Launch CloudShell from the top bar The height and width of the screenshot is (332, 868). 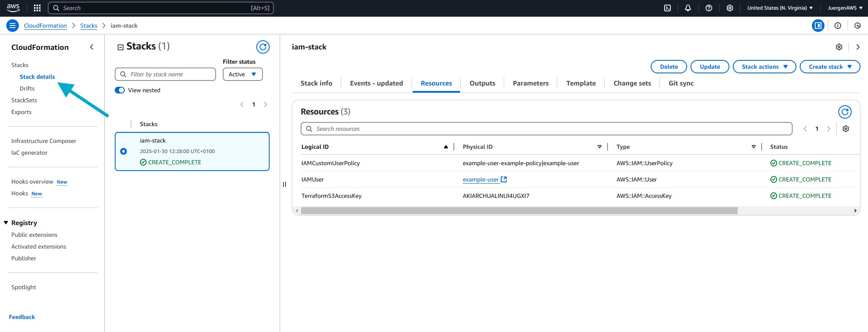click(x=667, y=8)
